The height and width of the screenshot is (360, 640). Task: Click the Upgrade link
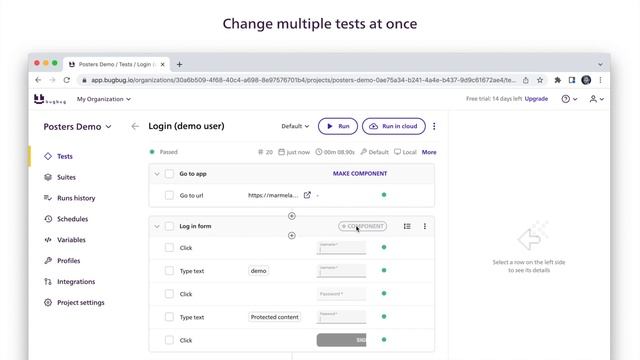(536, 99)
